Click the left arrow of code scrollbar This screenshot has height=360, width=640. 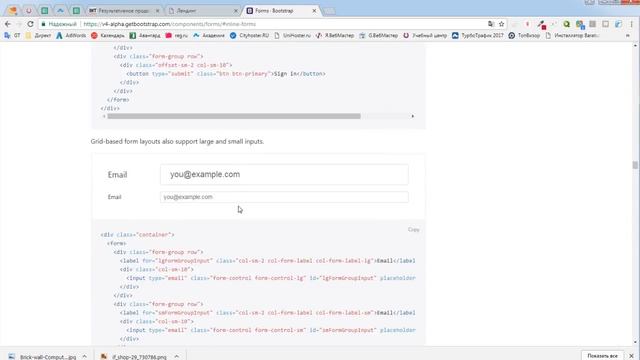(104, 116)
